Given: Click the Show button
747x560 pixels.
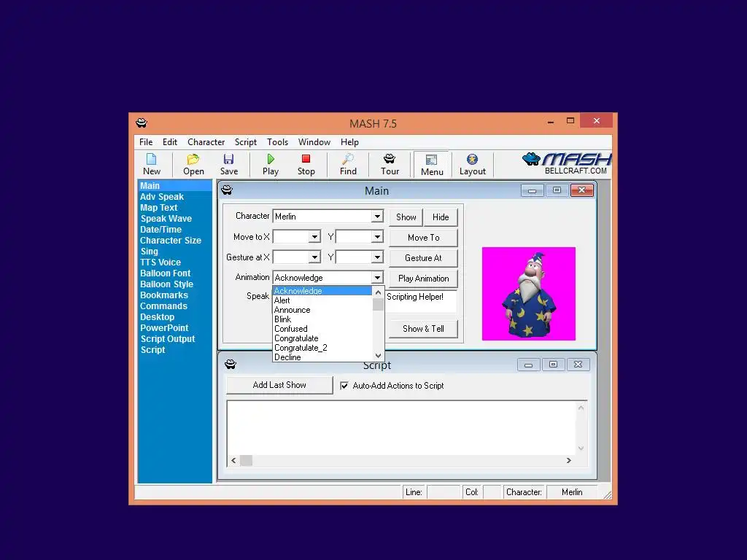Looking at the screenshot, I should point(406,217).
